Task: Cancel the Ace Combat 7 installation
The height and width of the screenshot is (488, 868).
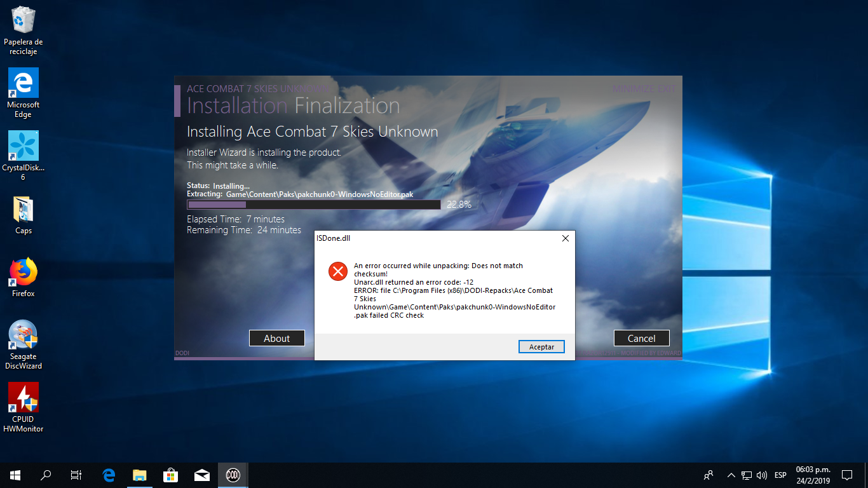Action: tap(641, 337)
